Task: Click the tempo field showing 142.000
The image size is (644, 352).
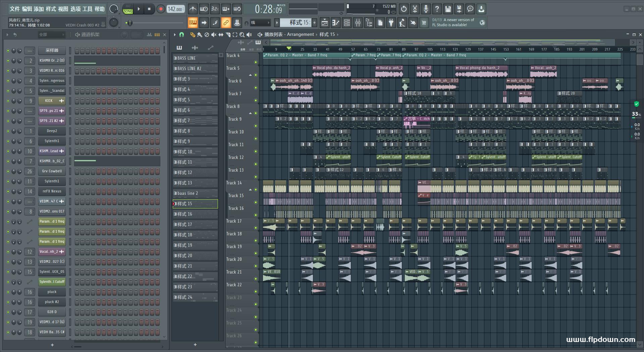Action: pyautogui.click(x=176, y=9)
